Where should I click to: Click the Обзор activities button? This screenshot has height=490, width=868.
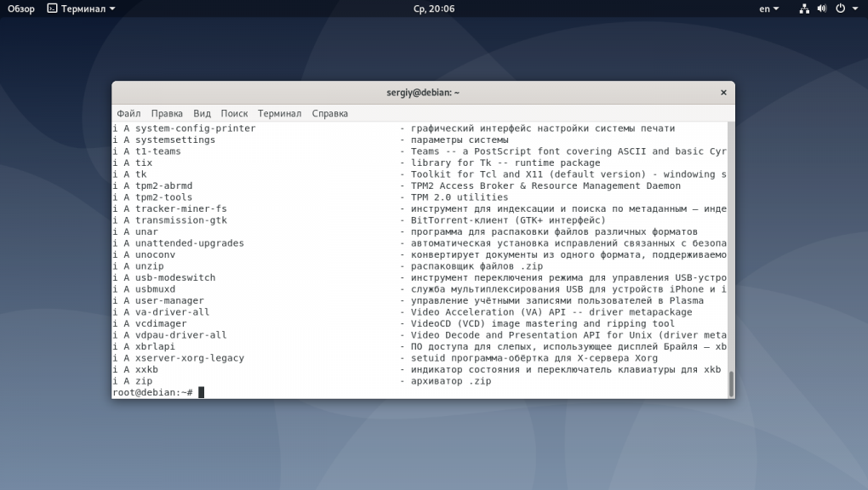coord(21,9)
